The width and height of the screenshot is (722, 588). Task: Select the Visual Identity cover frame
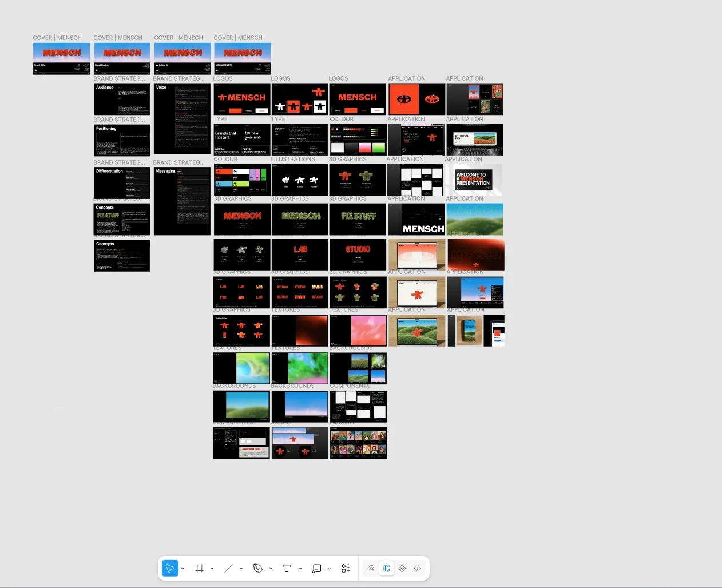(243, 58)
